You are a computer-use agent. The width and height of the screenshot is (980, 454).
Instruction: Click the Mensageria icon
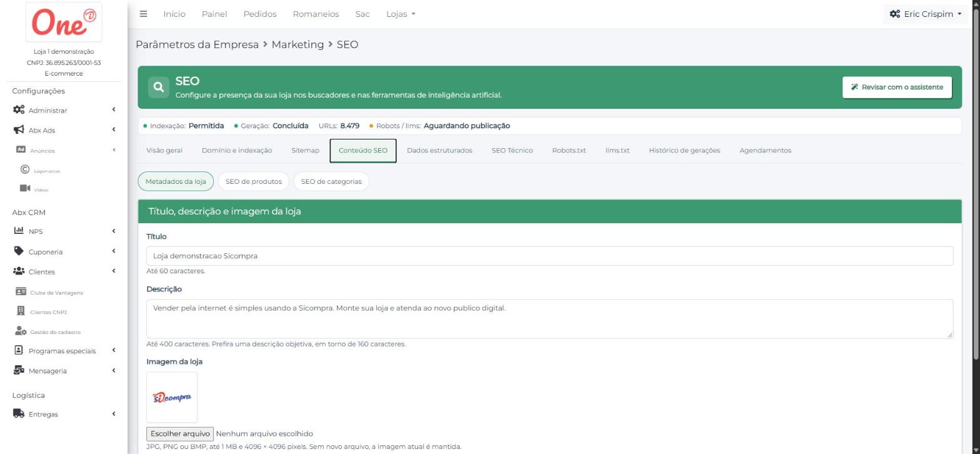(19, 370)
